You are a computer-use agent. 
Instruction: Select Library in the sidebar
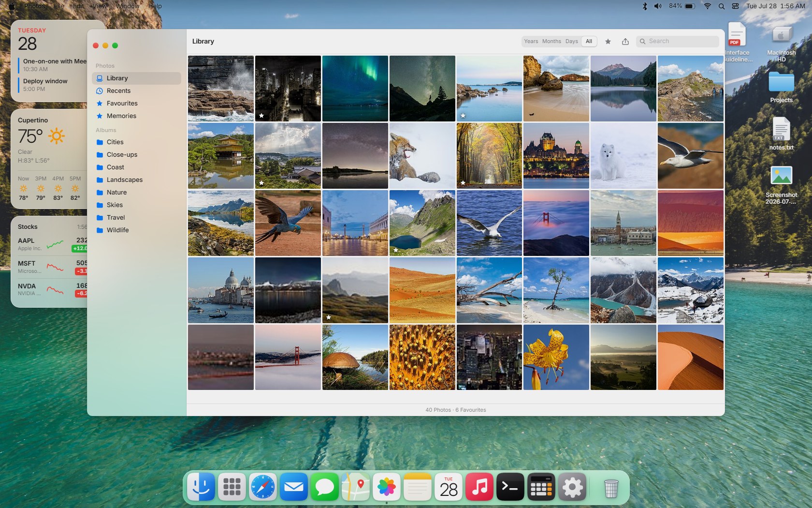136,78
